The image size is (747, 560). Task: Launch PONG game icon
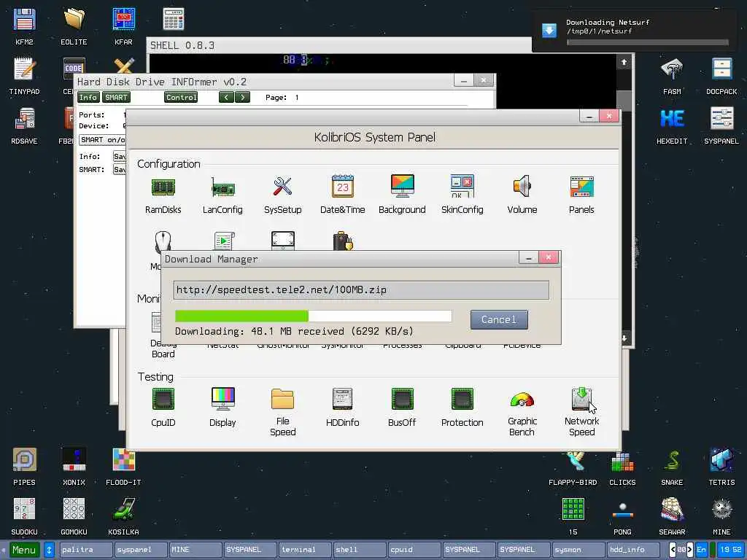click(623, 509)
